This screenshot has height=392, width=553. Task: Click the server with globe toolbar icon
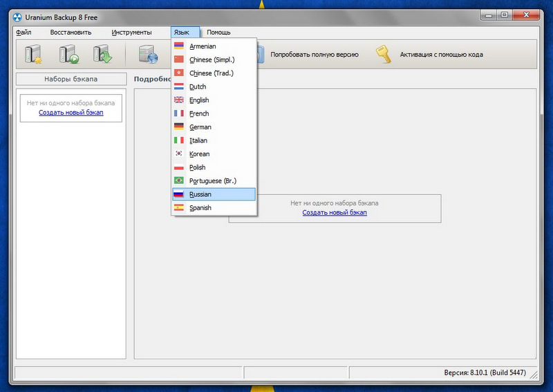pos(148,54)
